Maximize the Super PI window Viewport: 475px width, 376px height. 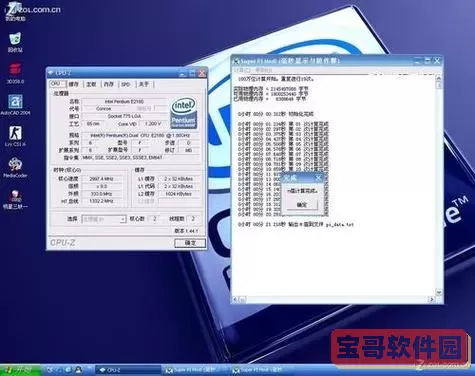click(x=427, y=61)
